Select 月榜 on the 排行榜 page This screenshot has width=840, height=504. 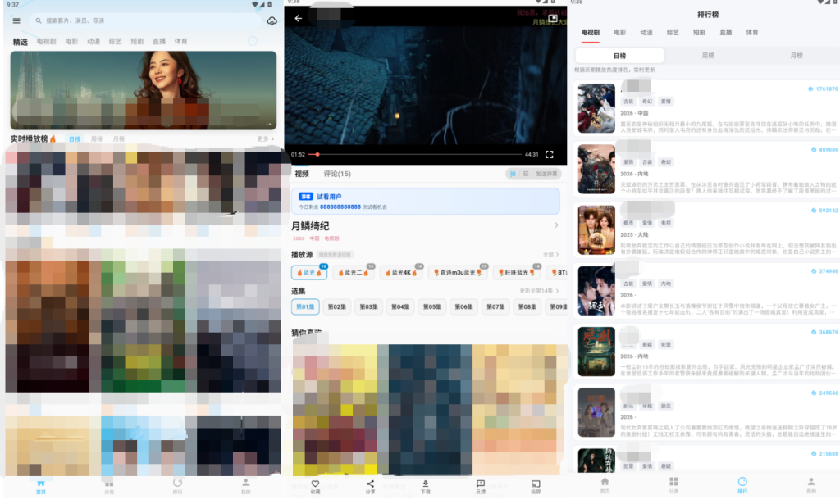[x=796, y=56]
